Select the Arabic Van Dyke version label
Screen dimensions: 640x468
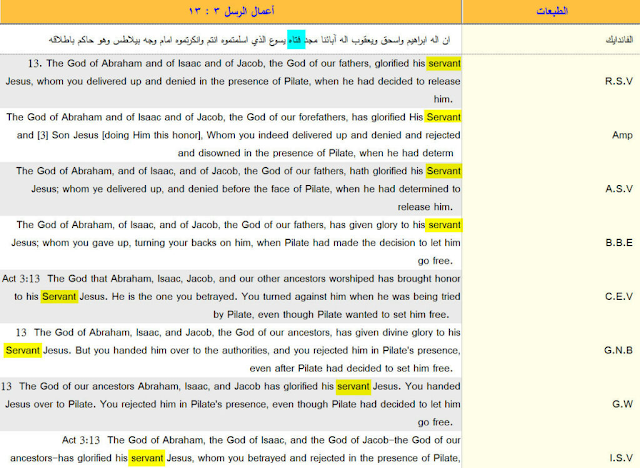pyautogui.click(x=619, y=40)
